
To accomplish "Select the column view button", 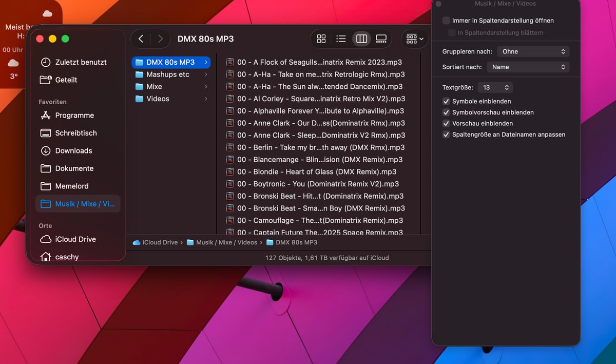I will (361, 39).
